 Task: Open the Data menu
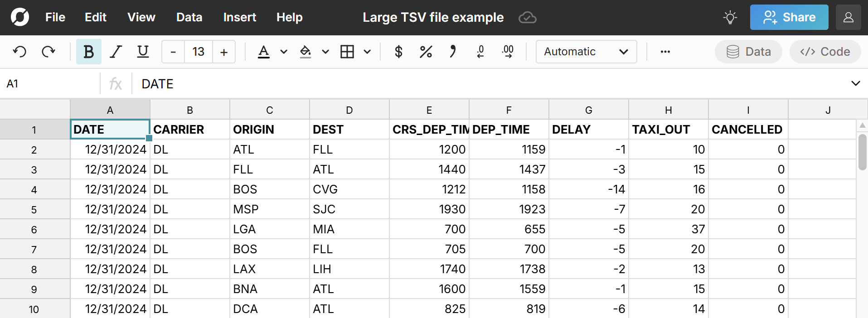tap(189, 17)
